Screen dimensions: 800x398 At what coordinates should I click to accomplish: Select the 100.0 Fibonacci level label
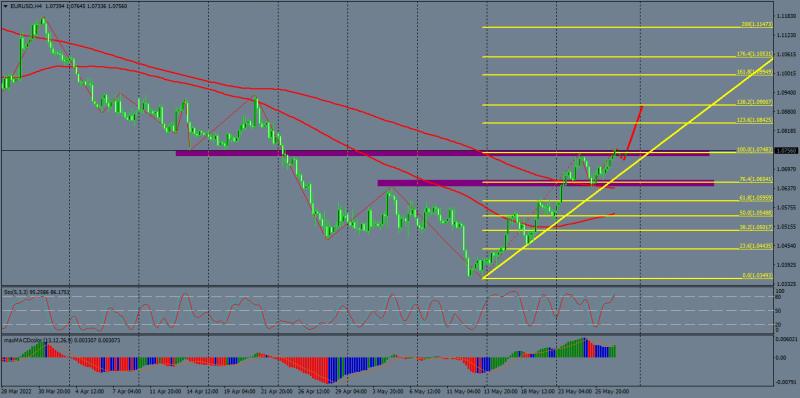click(x=755, y=149)
